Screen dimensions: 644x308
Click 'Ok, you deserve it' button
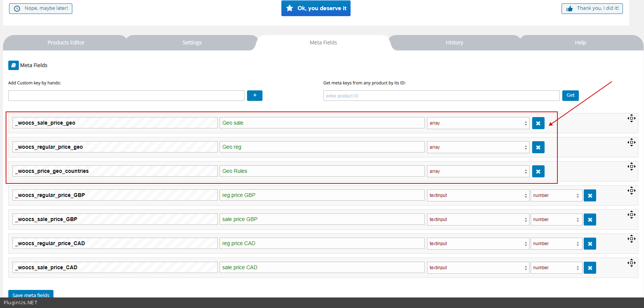pos(316,8)
